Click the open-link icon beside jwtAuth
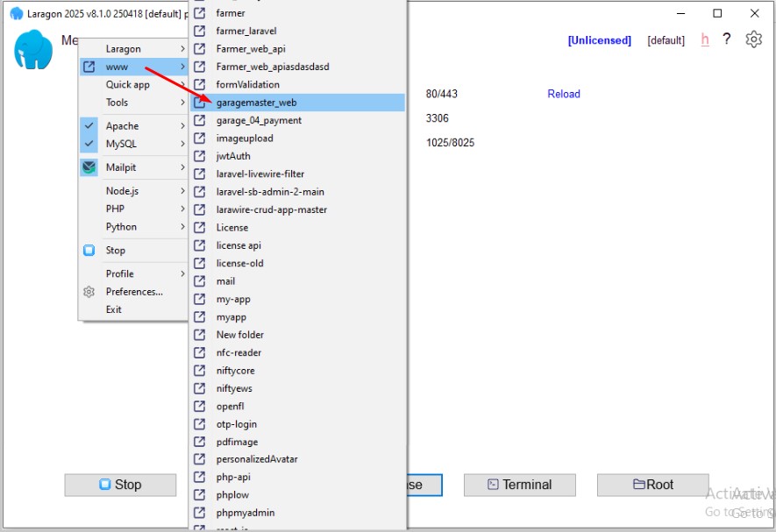The width and height of the screenshot is (776, 532). point(199,156)
